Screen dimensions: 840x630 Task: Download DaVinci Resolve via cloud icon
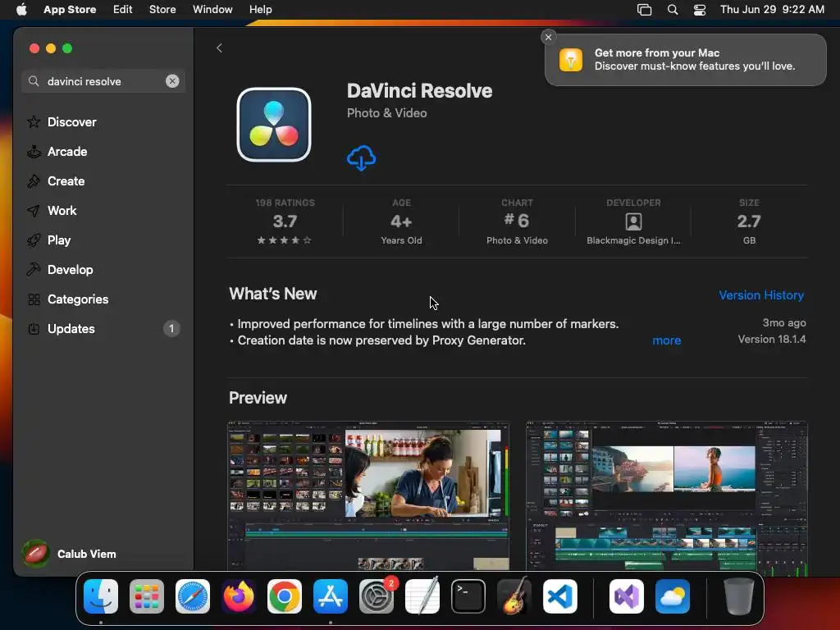(x=362, y=158)
